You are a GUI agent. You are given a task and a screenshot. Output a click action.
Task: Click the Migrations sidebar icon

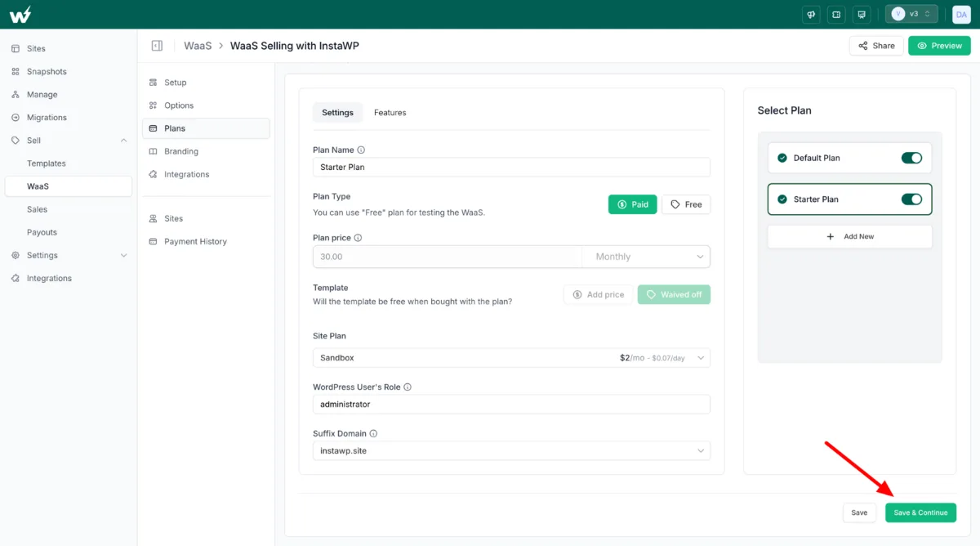tap(16, 117)
